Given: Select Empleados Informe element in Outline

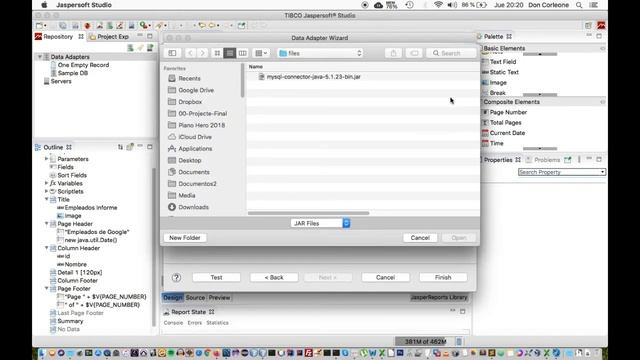Looking at the screenshot, I should [x=91, y=208].
